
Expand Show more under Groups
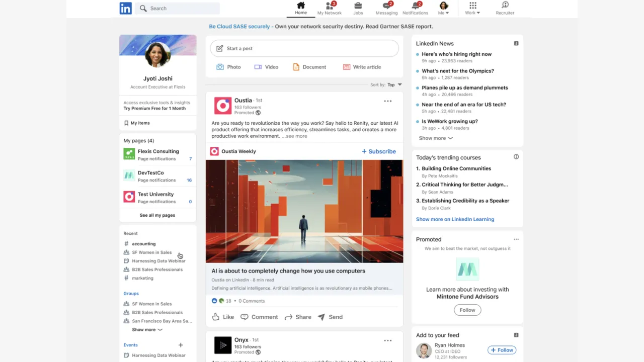point(147,330)
